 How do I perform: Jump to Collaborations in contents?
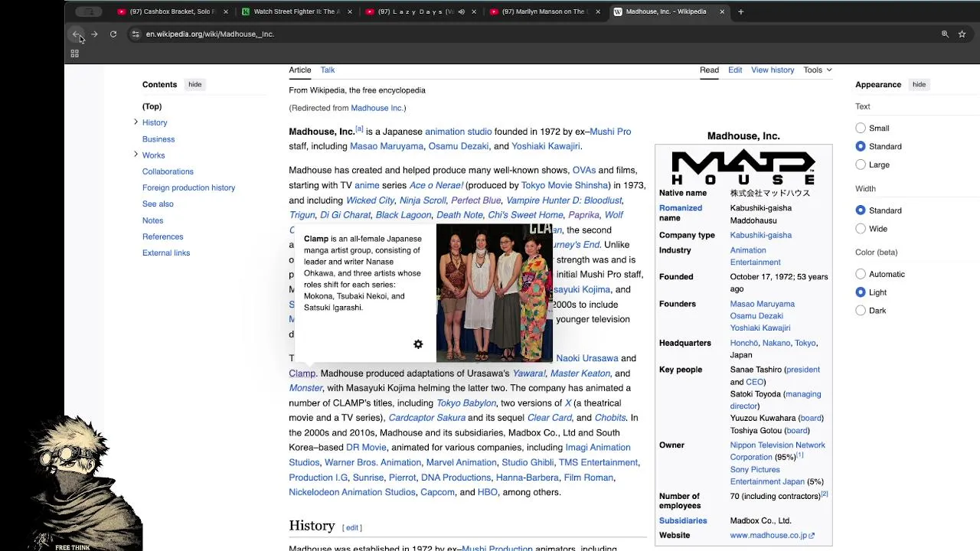pos(168,171)
